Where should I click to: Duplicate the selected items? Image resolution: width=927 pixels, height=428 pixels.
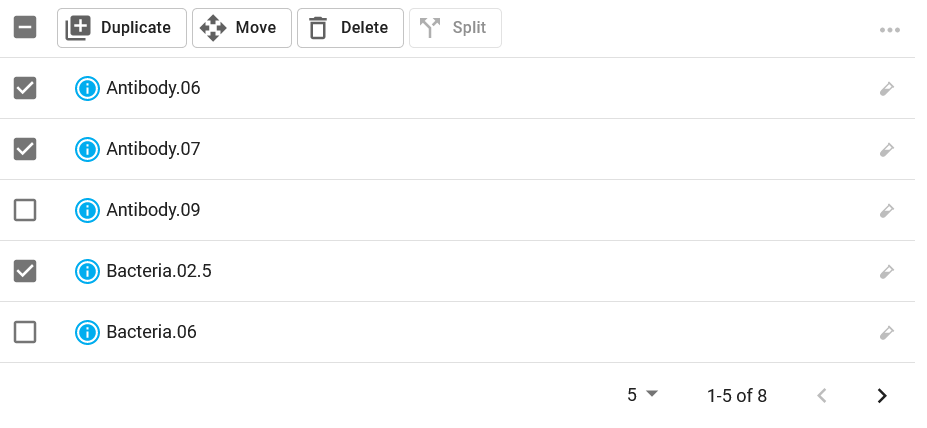(x=122, y=28)
